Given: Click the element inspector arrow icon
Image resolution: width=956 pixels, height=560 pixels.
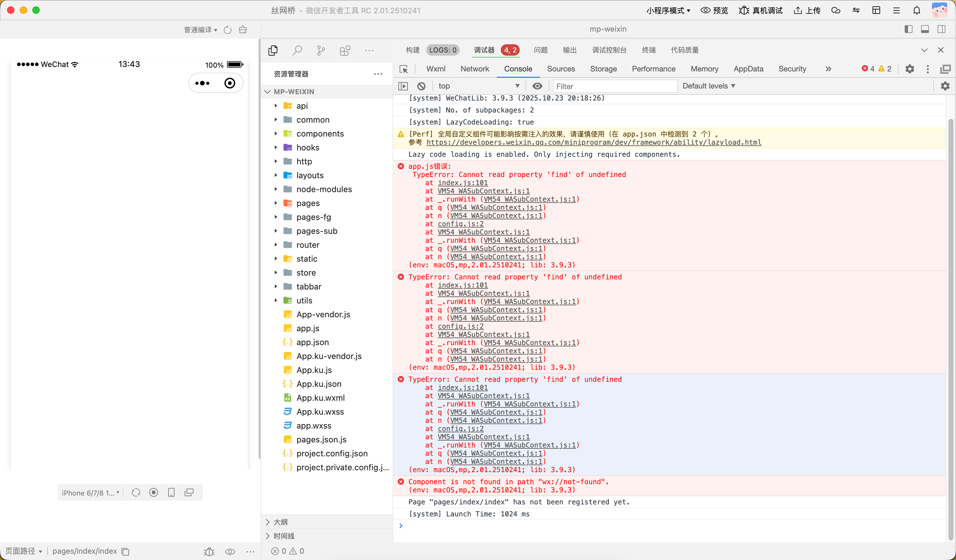Looking at the screenshot, I should 404,69.
